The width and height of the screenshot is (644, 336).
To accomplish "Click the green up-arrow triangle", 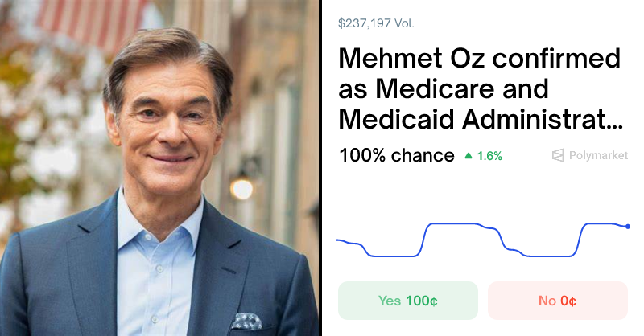I will [469, 156].
